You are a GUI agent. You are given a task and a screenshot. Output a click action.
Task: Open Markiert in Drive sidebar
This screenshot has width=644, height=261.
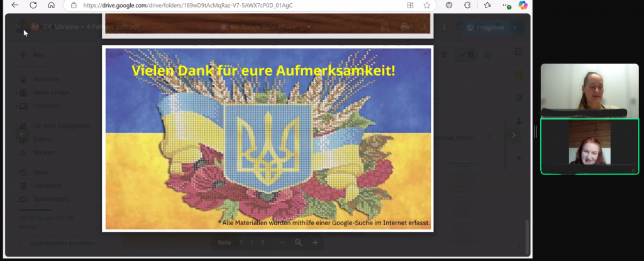coord(44,152)
